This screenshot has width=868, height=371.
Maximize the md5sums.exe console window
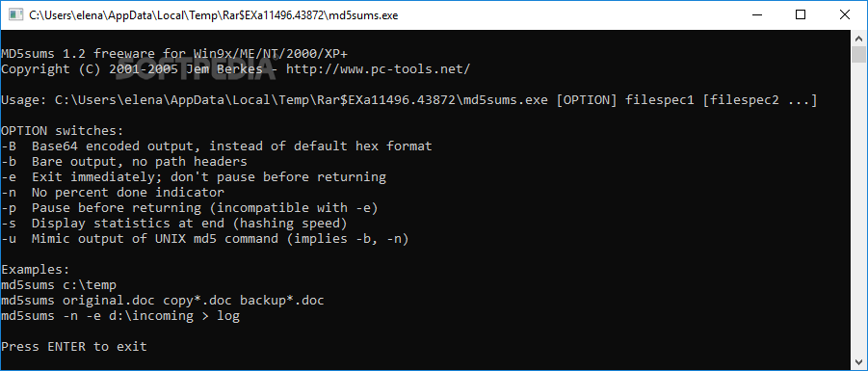[x=800, y=15]
